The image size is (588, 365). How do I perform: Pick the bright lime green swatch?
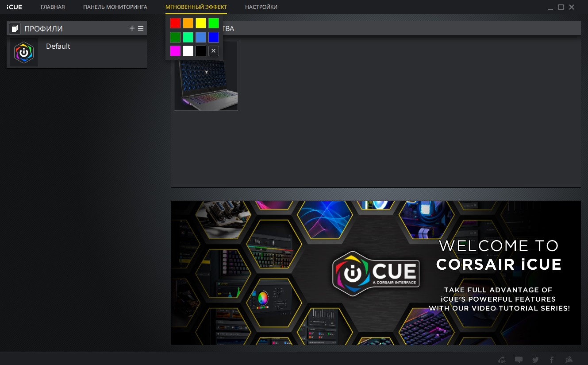click(214, 23)
